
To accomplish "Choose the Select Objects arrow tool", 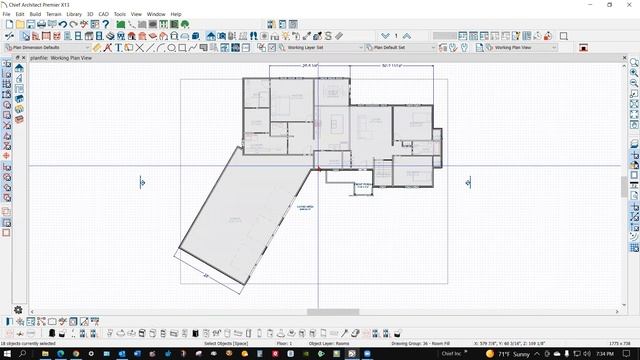I will point(26,36).
